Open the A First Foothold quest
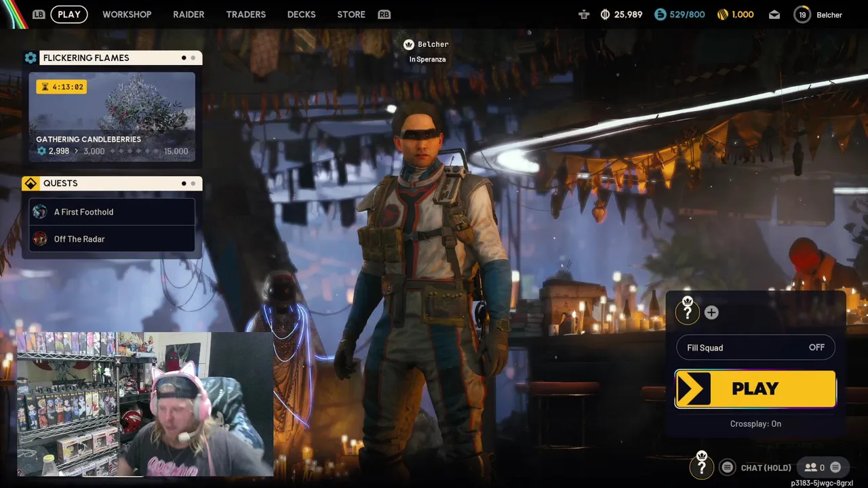This screenshot has width=868, height=488. point(112,211)
